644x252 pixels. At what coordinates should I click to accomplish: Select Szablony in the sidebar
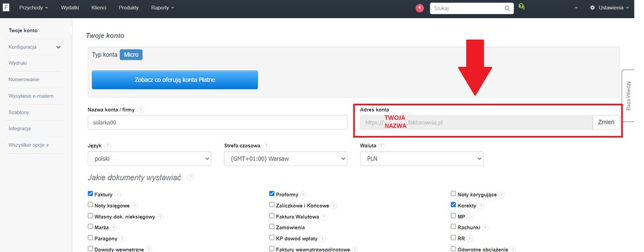(19, 112)
